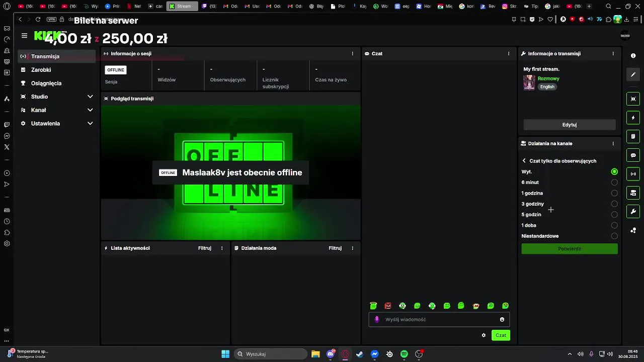Switch to the Netflix browser tab
The width and height of the screenshot is (644, 362).
point(135,6)
